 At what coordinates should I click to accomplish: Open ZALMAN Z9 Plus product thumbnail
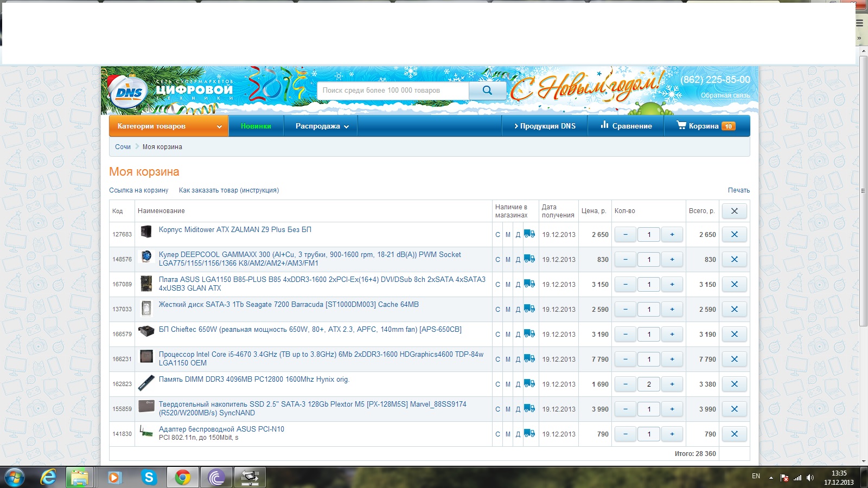point(146,232)
